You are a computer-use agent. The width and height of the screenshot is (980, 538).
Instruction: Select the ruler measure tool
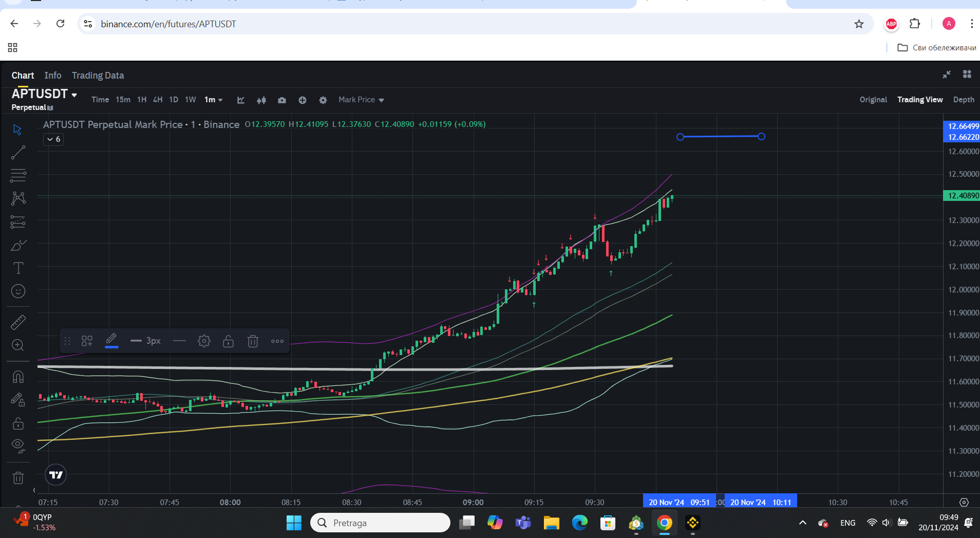tap(18, 322)
